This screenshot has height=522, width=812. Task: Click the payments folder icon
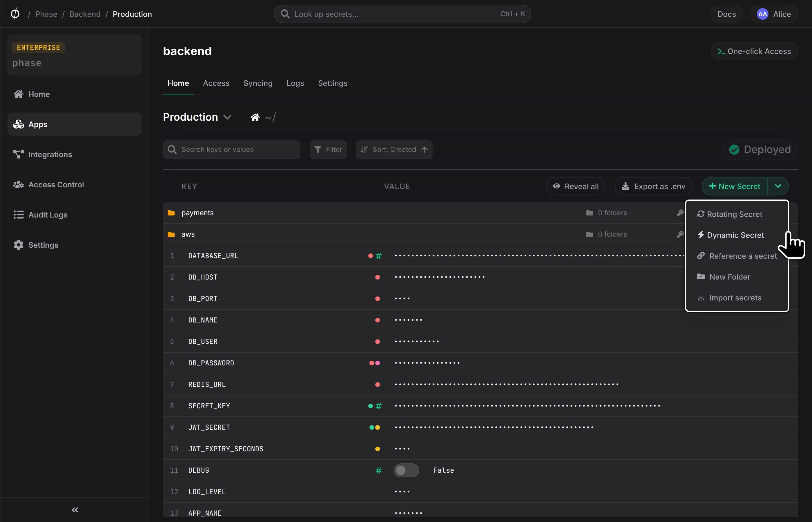171,213
